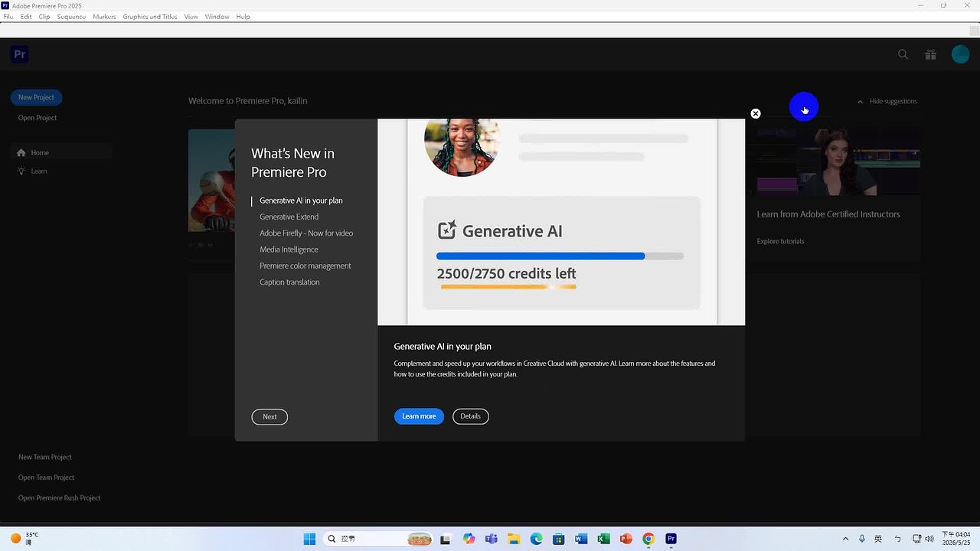The height and width of the screenshot is (551, 980).
Task: Open the search icon in Premiere header
Action: (x=903, y=54)
